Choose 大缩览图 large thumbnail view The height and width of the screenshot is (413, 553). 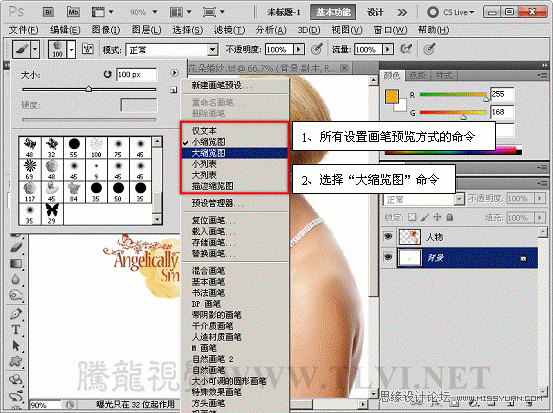(x=235, y=153)
